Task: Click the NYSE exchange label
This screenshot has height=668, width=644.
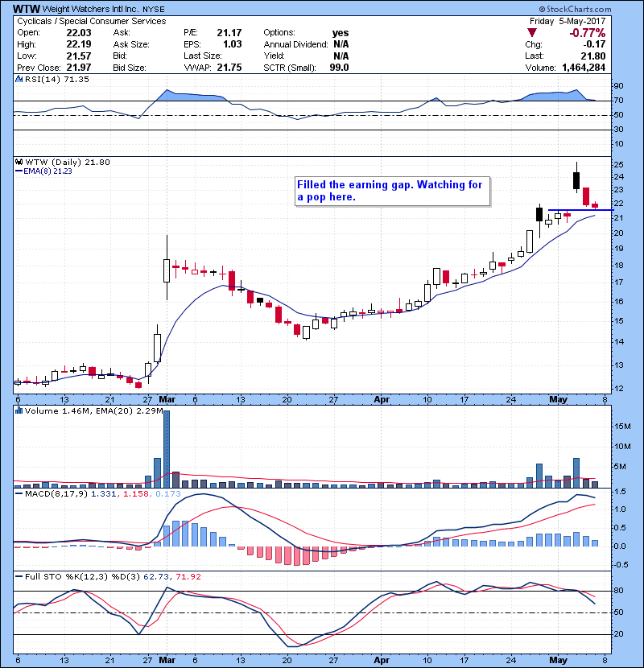Action: click(x=154, y=10)
